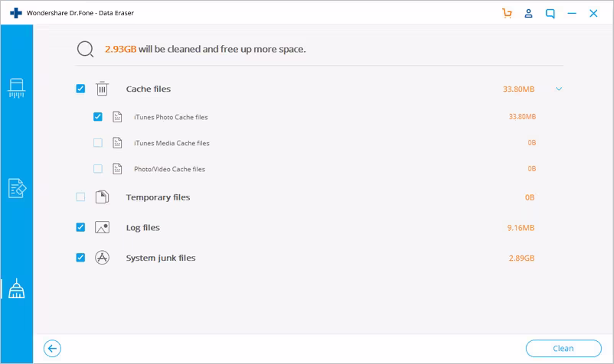Minimize the Dr.Fone window
Image resolution: width=614 pixels, height=364 pixels.
572,13
